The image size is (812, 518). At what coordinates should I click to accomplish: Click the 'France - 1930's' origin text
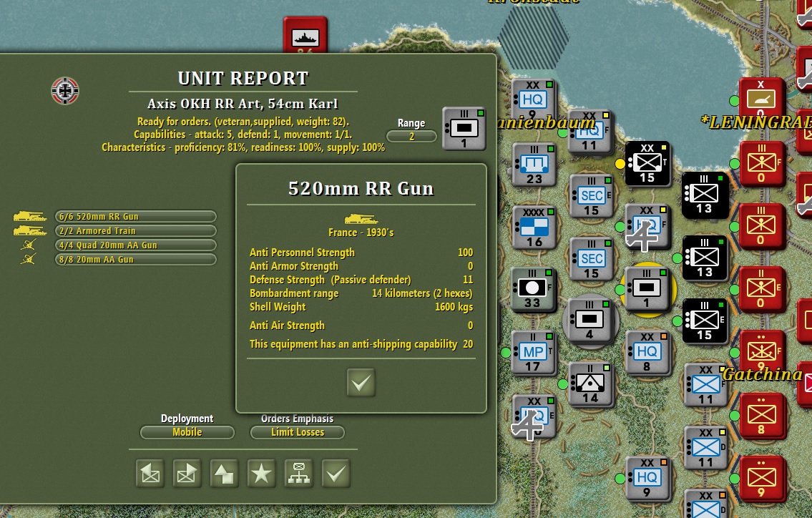(x=361, y=233)
